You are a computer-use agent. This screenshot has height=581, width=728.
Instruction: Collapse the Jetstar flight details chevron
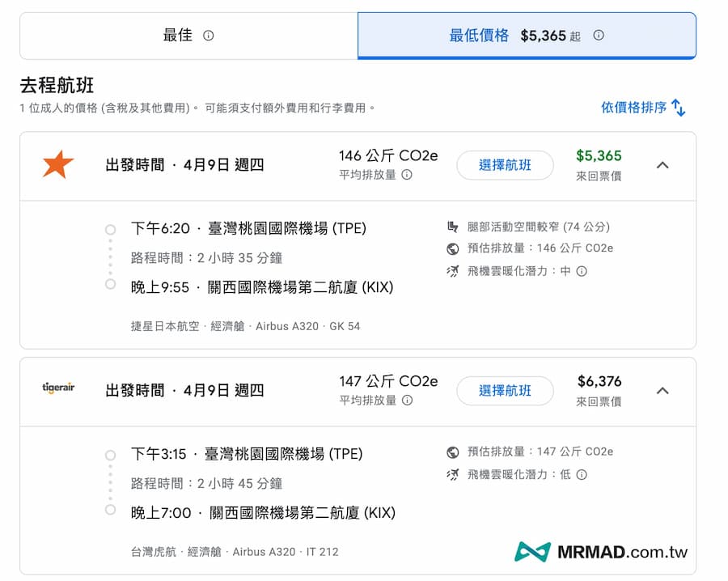point(663,165)
